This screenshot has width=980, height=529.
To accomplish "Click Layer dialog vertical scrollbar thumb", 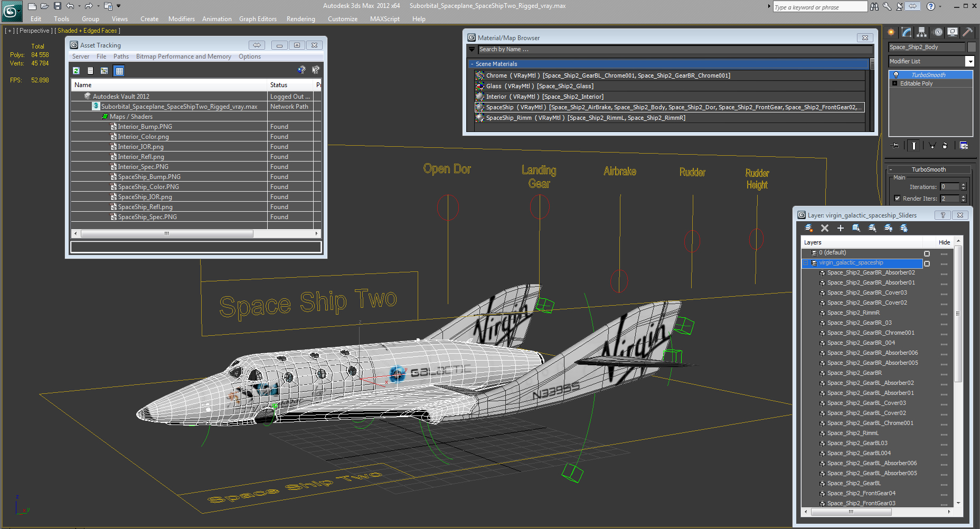I will (958, 314).
